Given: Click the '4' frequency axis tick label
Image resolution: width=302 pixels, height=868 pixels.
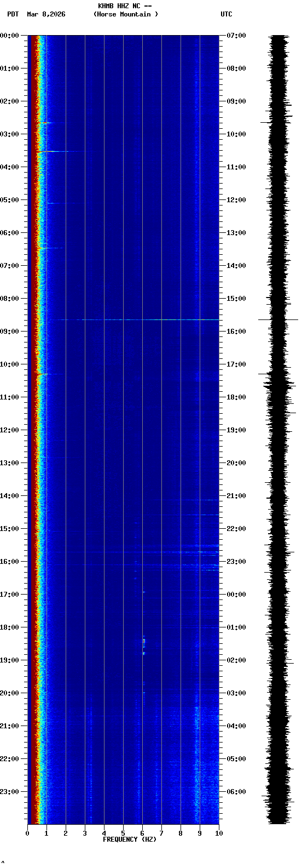Looking at the screenshot, I should (x=104, y=833).
